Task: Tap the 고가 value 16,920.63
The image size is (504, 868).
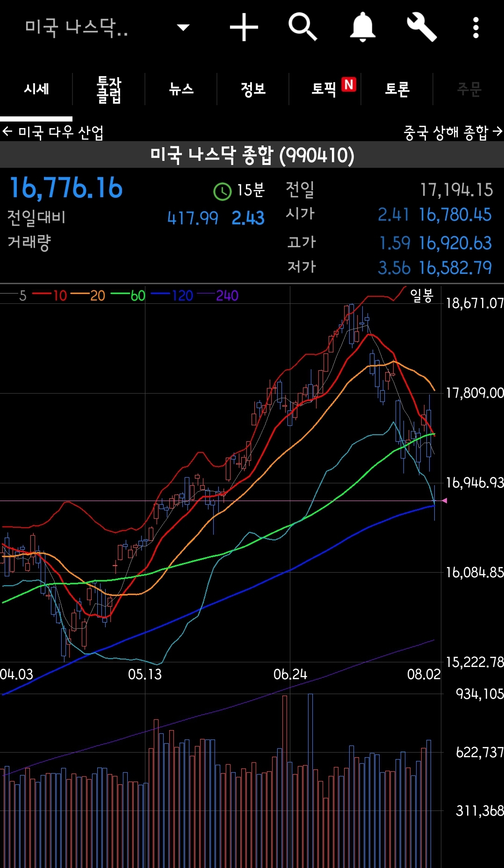Action: coord(455,243)
